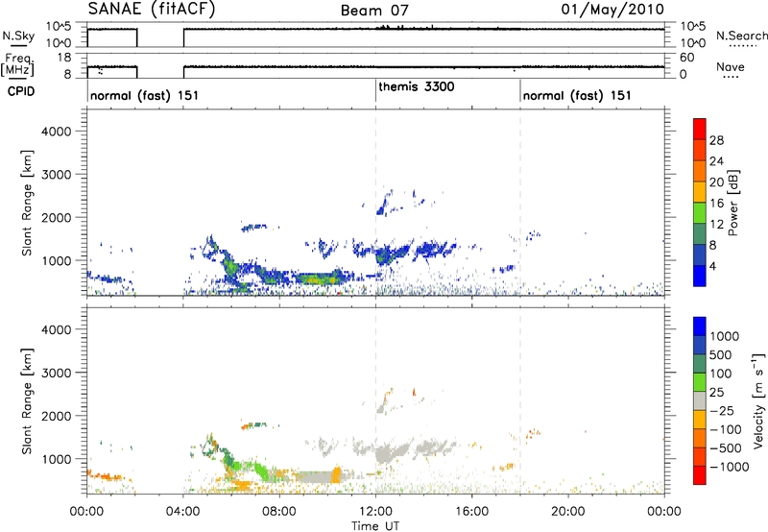
Task: Click the 'Slant Range [km]' label of velocity panel
Action: click(x=27, y=401)
